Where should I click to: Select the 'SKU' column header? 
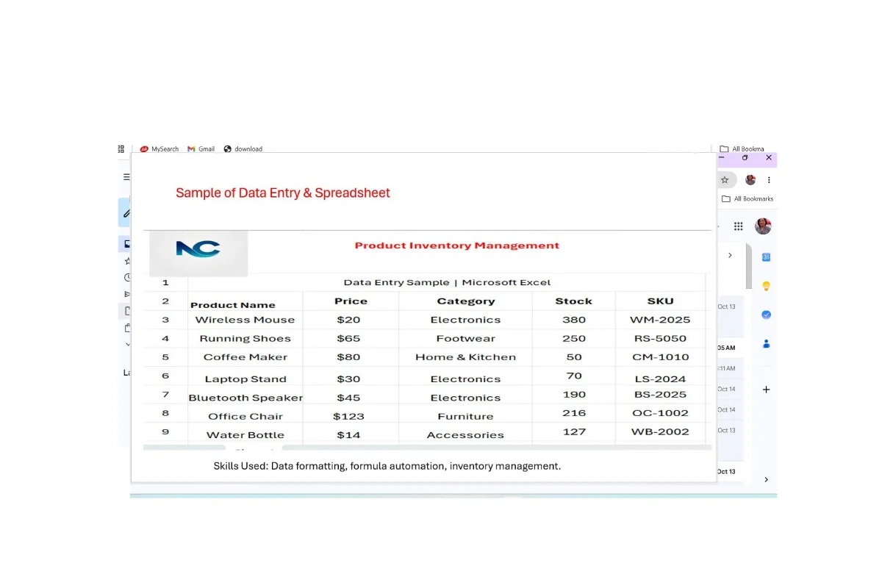[x=660, y=301]
